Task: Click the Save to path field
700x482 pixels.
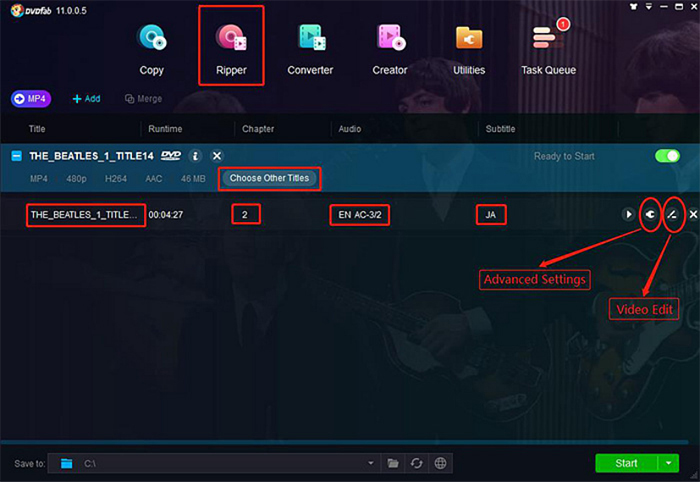Action: tap(214, 463)
